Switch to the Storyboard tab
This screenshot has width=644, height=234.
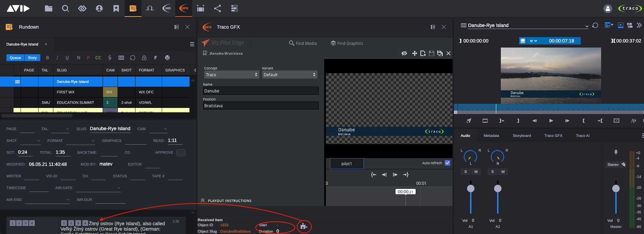(x=521, y=136)
